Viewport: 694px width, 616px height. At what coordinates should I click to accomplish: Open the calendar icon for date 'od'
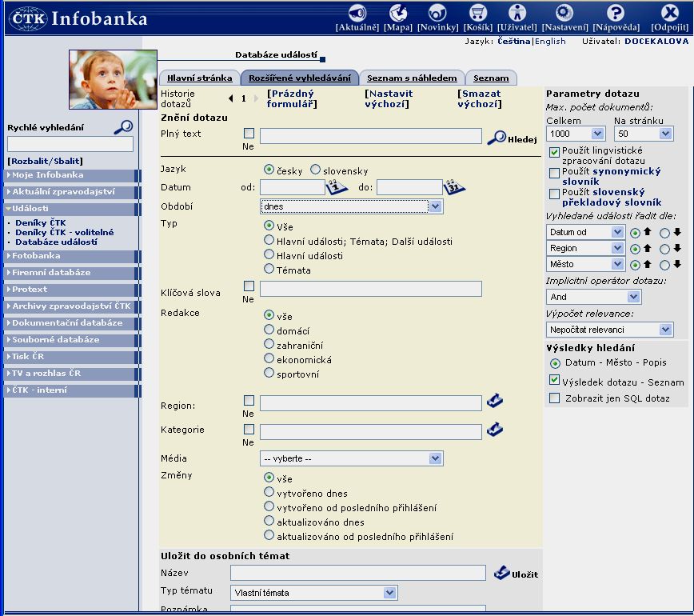[337, 187]
